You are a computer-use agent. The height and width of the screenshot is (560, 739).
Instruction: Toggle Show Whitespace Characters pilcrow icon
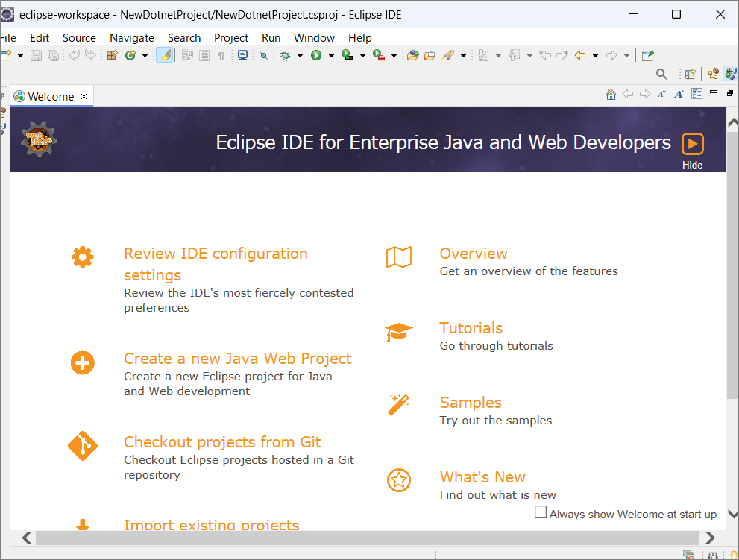click(x=221, y=56)
